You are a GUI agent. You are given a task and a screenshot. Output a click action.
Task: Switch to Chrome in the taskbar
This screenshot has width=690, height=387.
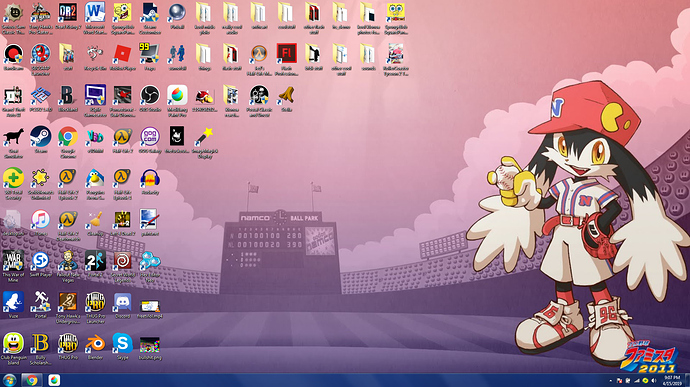[32, 380]
